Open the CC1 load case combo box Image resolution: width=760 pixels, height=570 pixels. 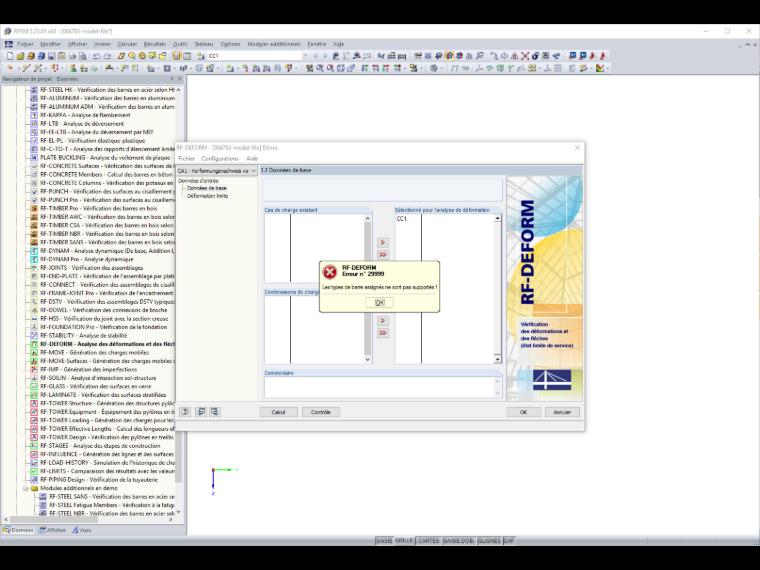(x=257, y=56)
